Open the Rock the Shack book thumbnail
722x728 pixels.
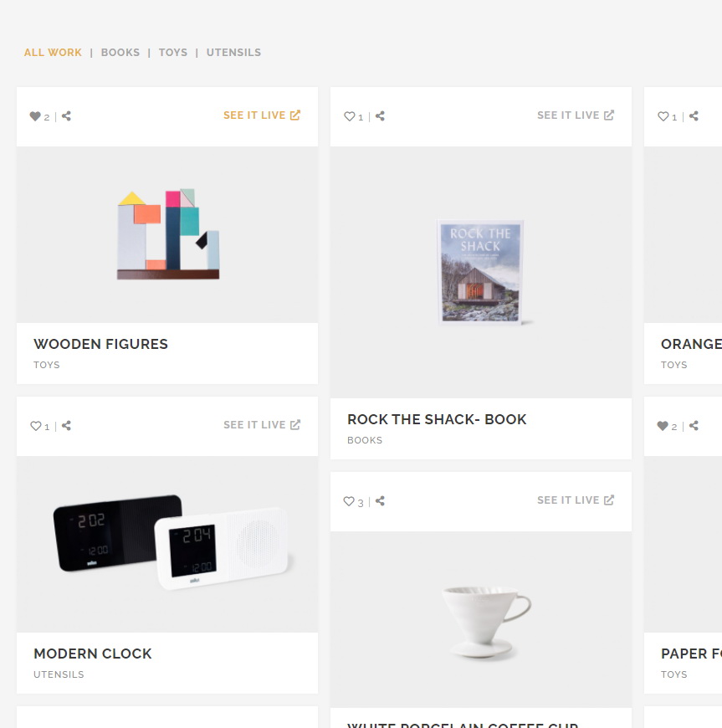point(481,272)
